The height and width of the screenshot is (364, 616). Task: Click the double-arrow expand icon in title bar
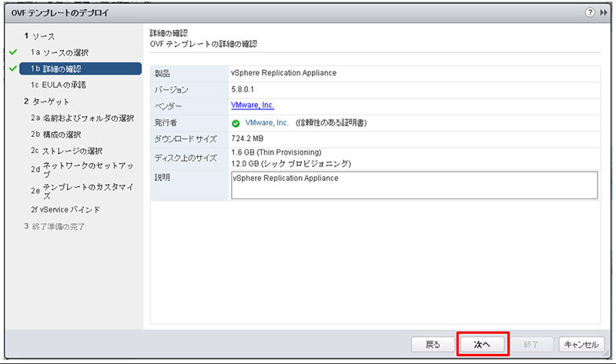[x=603, y=12]
